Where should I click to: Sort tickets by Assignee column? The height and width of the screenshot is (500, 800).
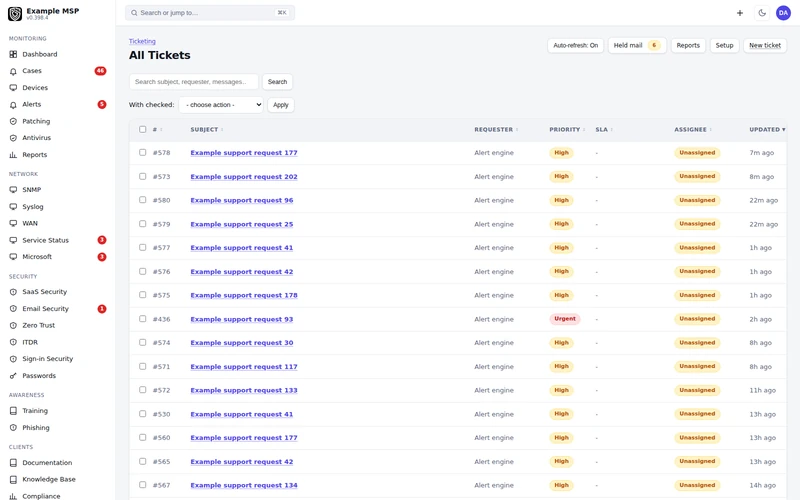click(693, 130)
